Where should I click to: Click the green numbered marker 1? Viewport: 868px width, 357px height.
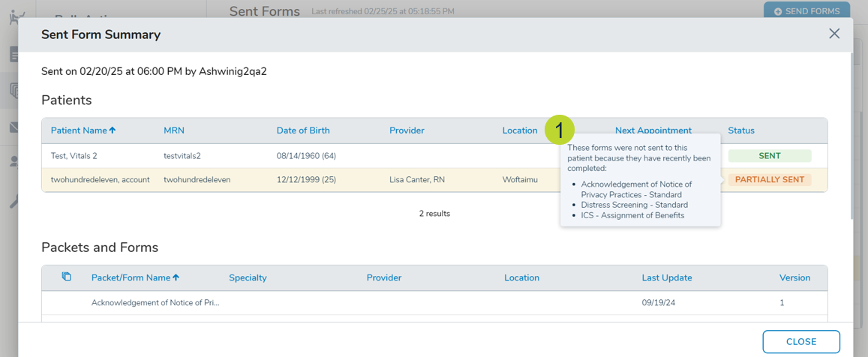559,130
